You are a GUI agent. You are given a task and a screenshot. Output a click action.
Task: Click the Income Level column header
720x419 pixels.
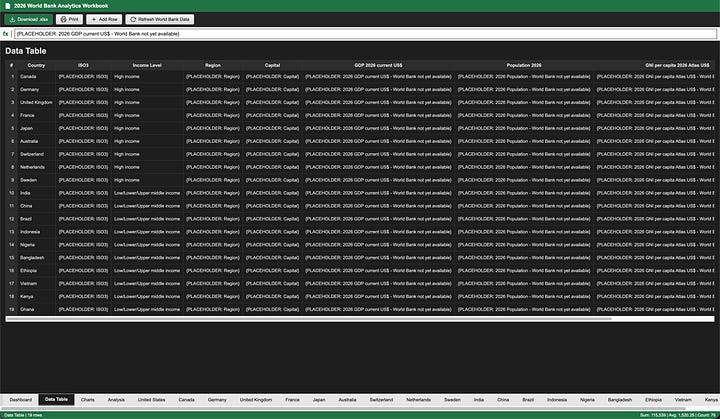click(x=147, y=65)
